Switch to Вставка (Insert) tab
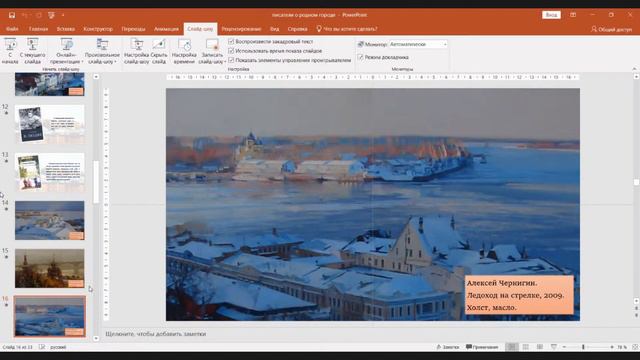The width and height of the screenshot is (640, 360). click(66, 29)
